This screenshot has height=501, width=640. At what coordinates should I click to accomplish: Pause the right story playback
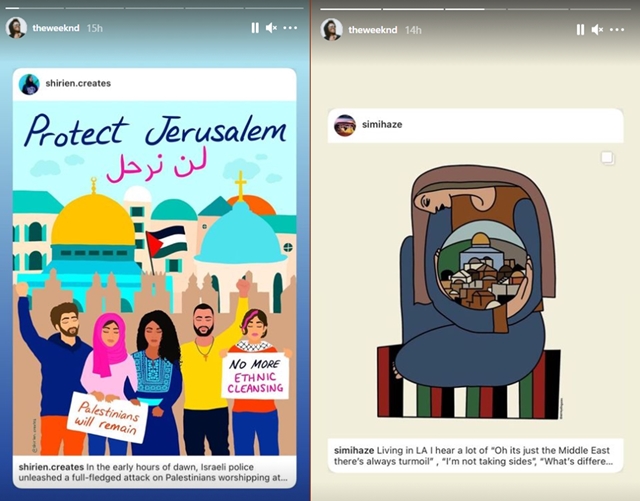coord(580,29)
